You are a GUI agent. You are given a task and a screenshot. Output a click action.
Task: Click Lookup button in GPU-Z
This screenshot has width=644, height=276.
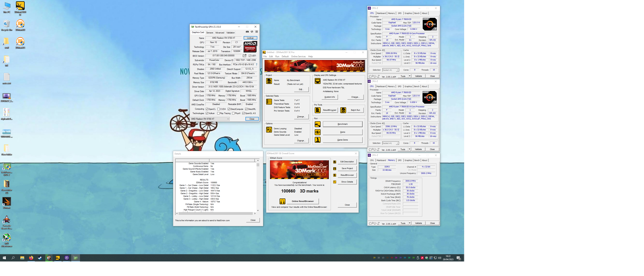(250, 38)
